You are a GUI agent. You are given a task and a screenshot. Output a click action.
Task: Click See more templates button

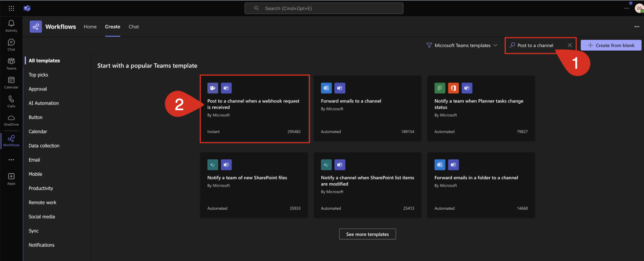(x=368, y=234)
